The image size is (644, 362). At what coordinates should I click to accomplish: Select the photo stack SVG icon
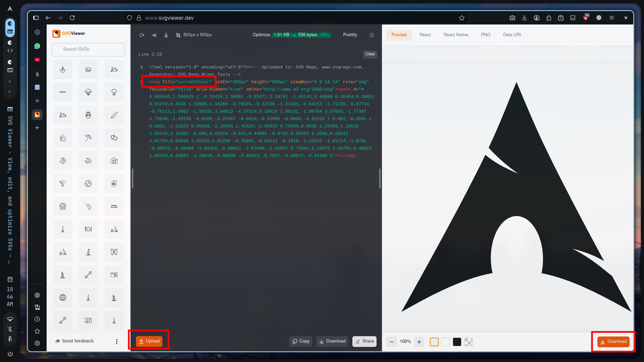point(114,138)
